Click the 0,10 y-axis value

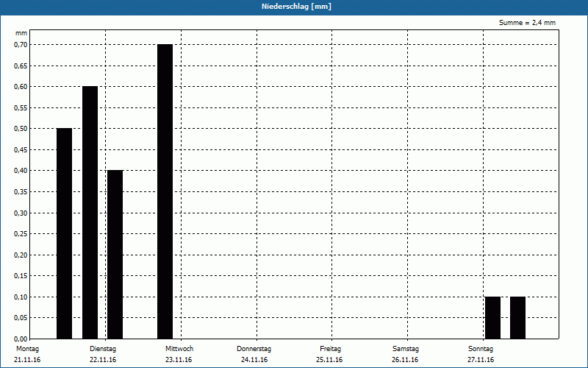pos(21,297)
